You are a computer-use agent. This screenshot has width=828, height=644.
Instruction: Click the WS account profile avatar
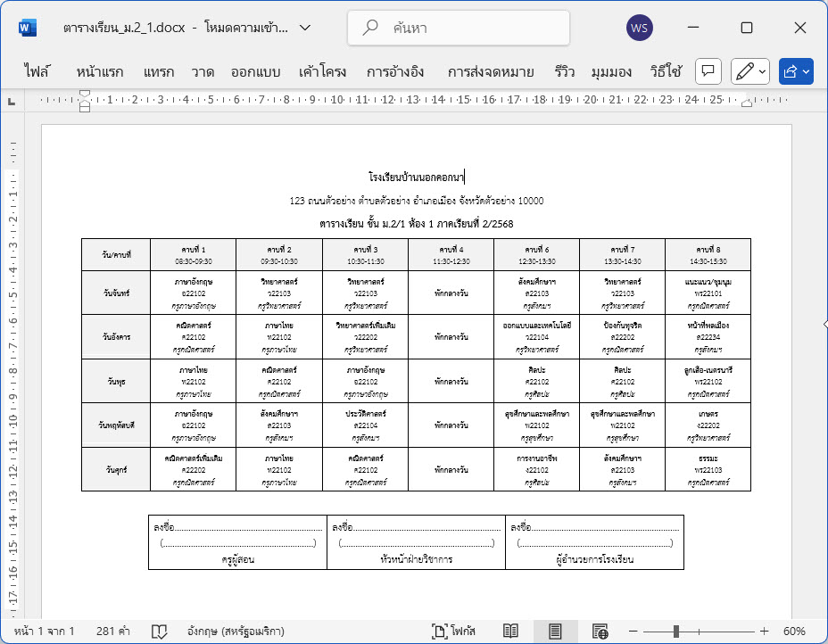pyautogui.click(x=640, y=28)
